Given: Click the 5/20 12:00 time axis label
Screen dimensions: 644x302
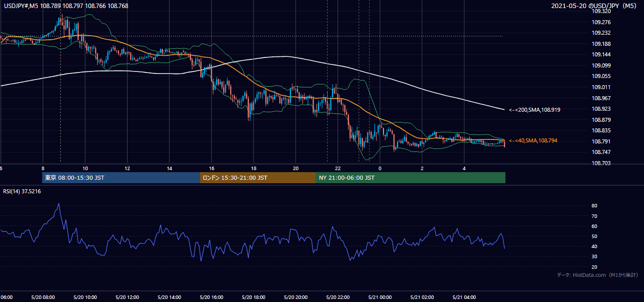Looking at the screenshot, I should [126, 297].
